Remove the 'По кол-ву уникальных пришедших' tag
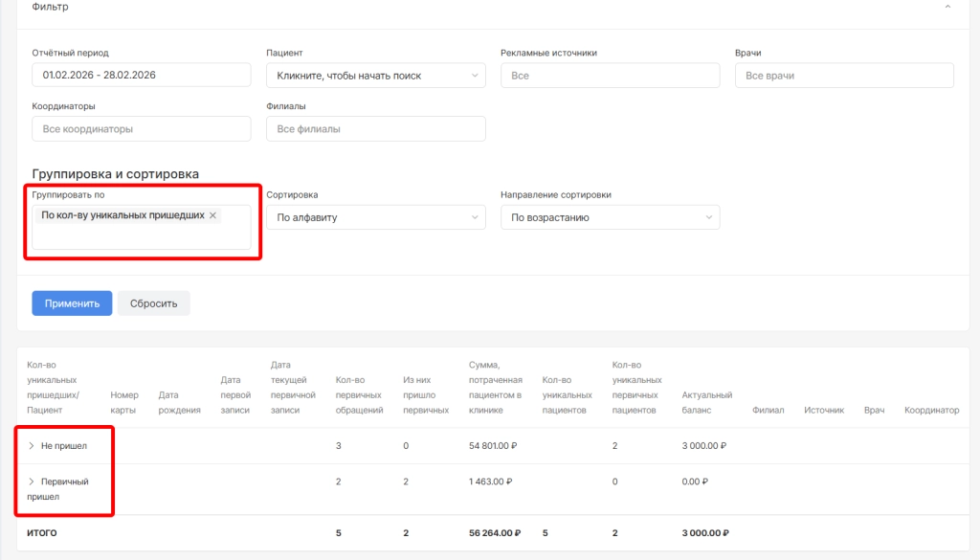980x560 pixels. 212,215
